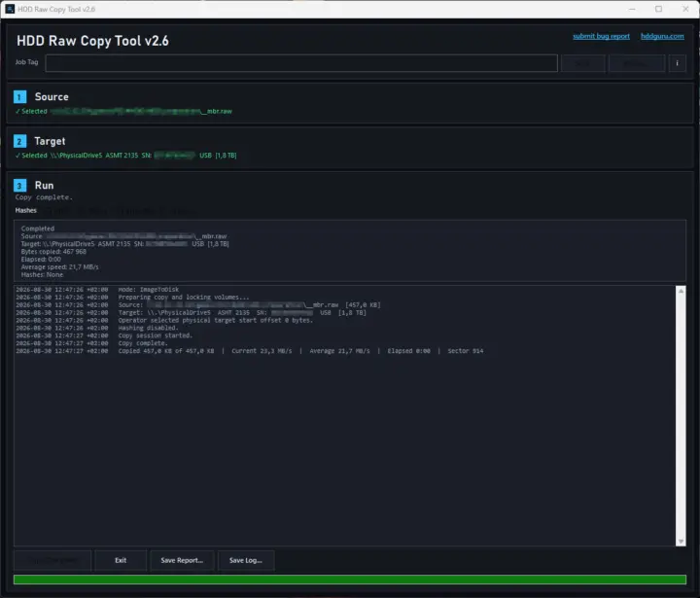Screen dimensions: 700x598
Task: Open the info "i" button
Action: tap(677, 63)
